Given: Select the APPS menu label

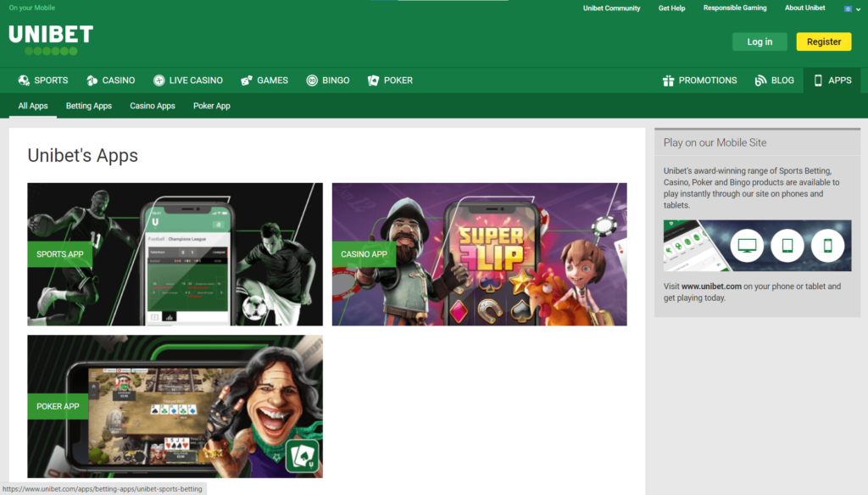Looking at the screenshot, I should 840,81.
